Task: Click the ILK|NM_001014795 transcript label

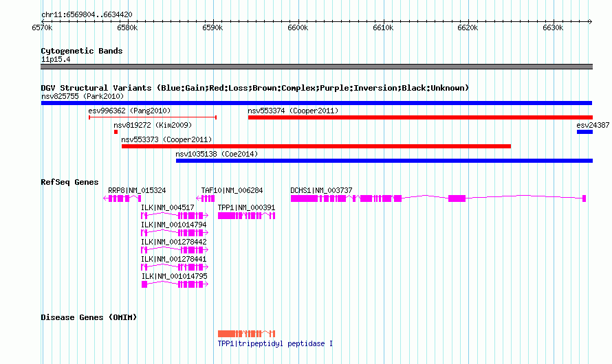Action: point(174,276)
